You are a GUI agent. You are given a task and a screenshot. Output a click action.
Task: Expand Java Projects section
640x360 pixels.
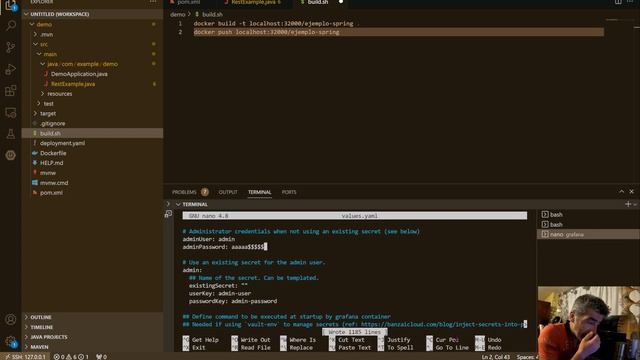point(92,337)
